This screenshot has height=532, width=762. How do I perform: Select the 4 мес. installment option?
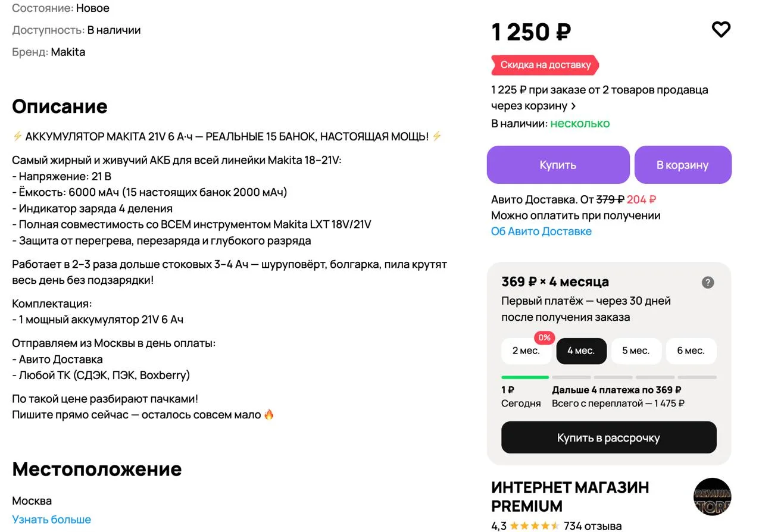pos(581,351)
